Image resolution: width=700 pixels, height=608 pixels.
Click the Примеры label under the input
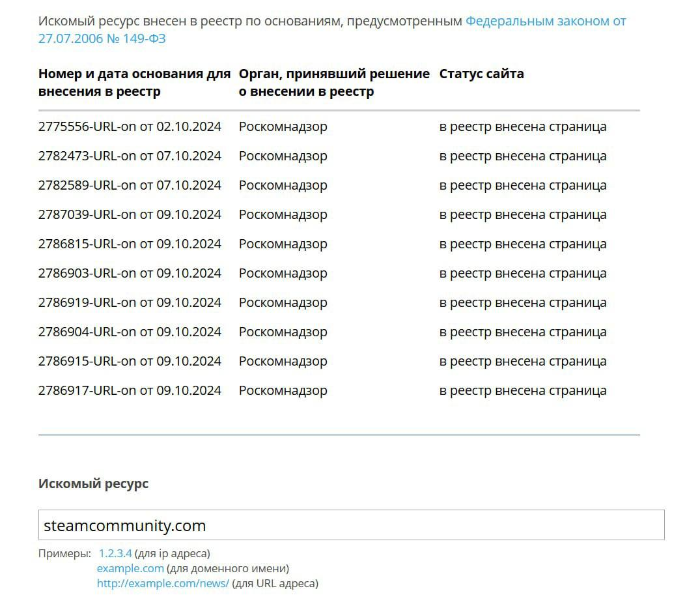[x=64, y=553]
